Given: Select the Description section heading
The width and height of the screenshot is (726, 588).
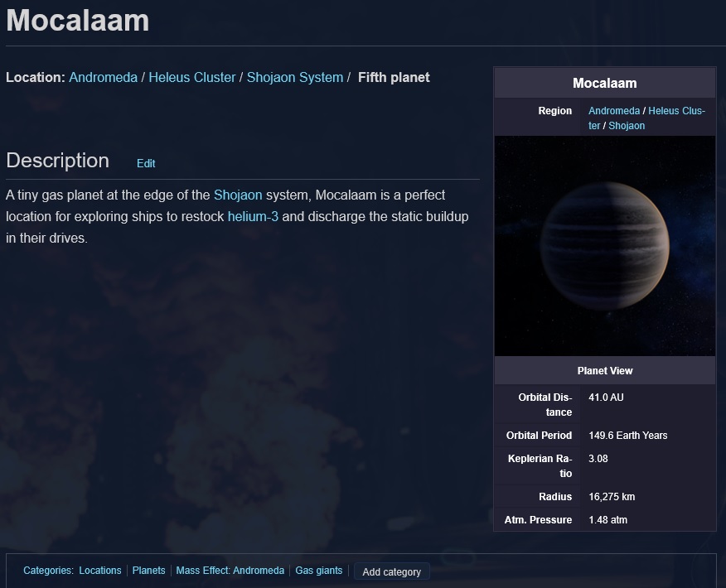Looking at the screenshot, I should [58, 161].
